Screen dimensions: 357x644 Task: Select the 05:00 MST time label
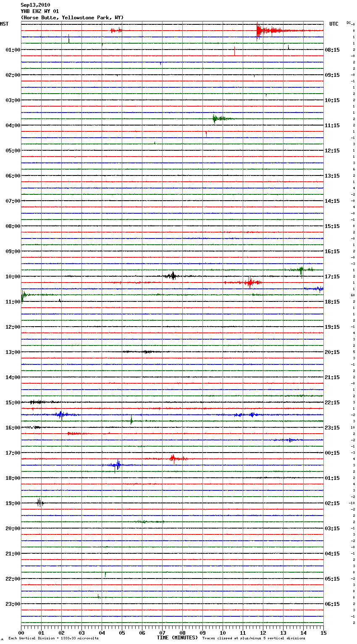click(13, 151)
